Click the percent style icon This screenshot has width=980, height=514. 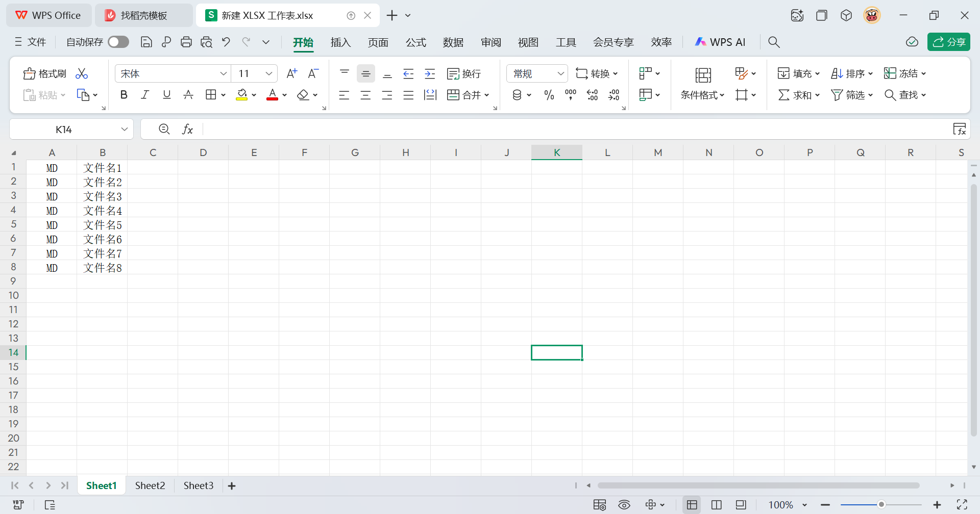tap(549, 95)
